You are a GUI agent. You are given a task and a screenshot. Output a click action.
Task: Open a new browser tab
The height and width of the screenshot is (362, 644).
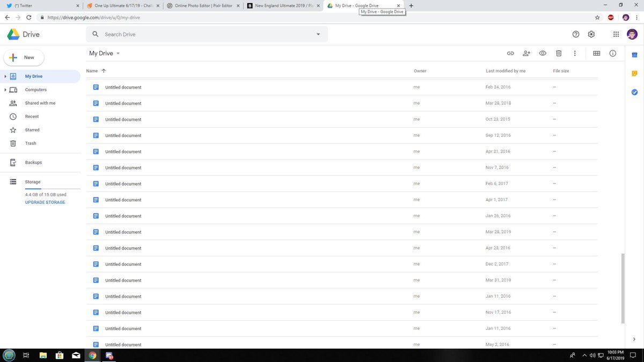[x=411, y=5]
